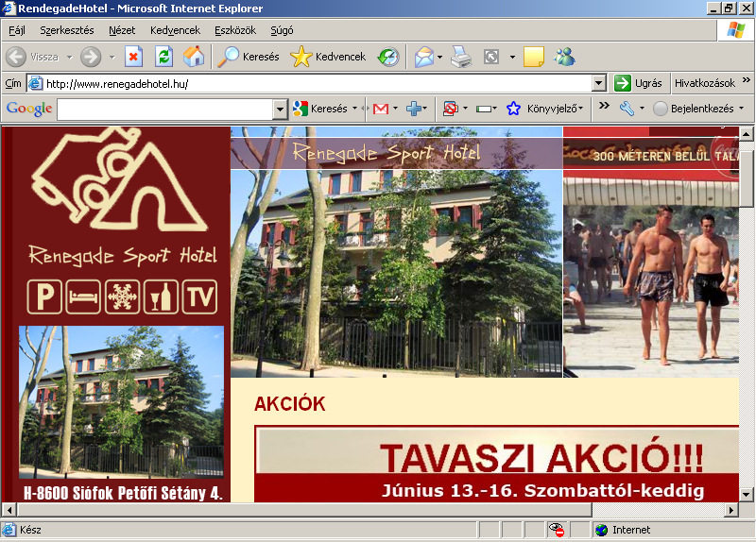Open Google search box dropdown arrow
The width and height of the screenshot is (756, 542).
[280, 110]
